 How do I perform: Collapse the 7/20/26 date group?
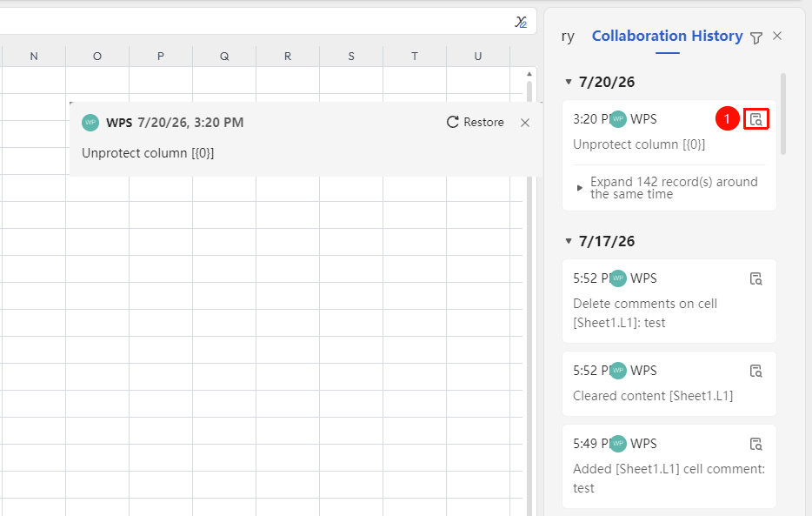pos(569,82)
